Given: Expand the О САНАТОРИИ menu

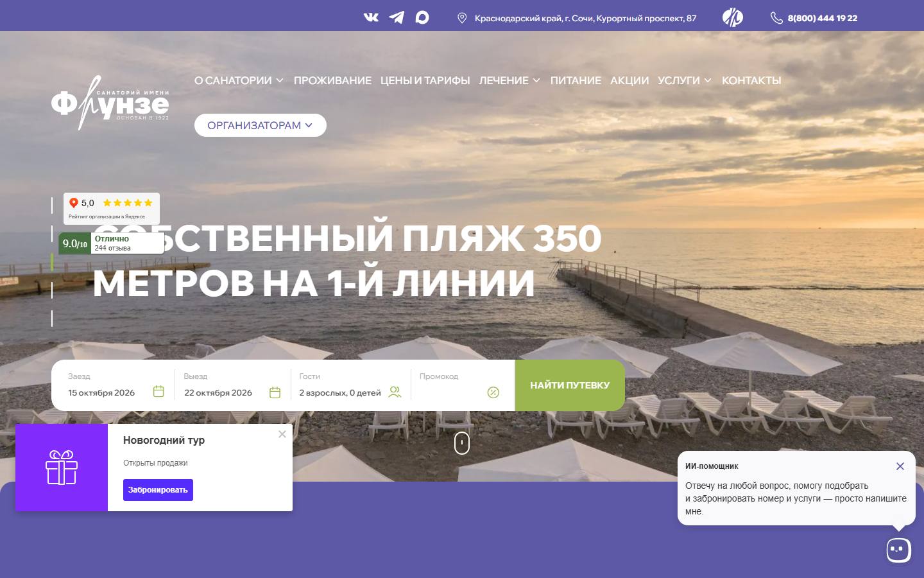Looking at the screenshot, I should point(239,80).
